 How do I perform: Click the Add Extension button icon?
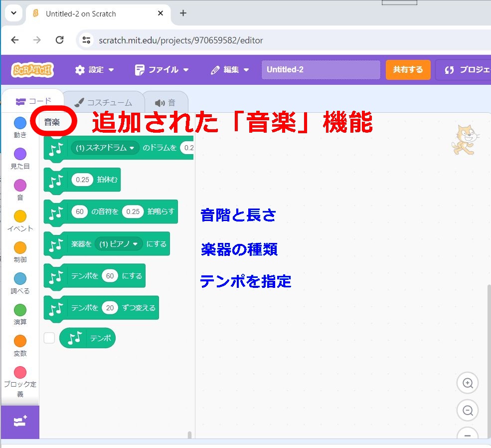(20, 422)
